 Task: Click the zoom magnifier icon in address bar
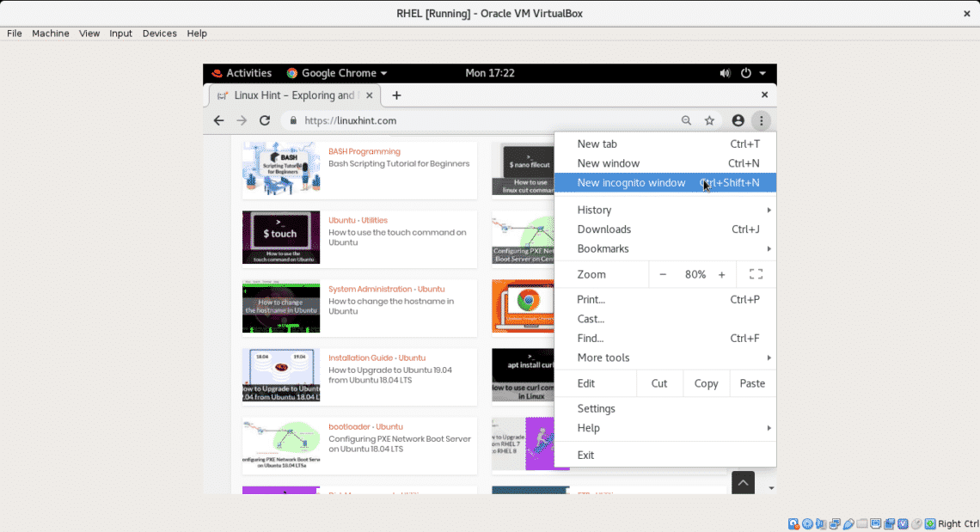coord(686,121)
